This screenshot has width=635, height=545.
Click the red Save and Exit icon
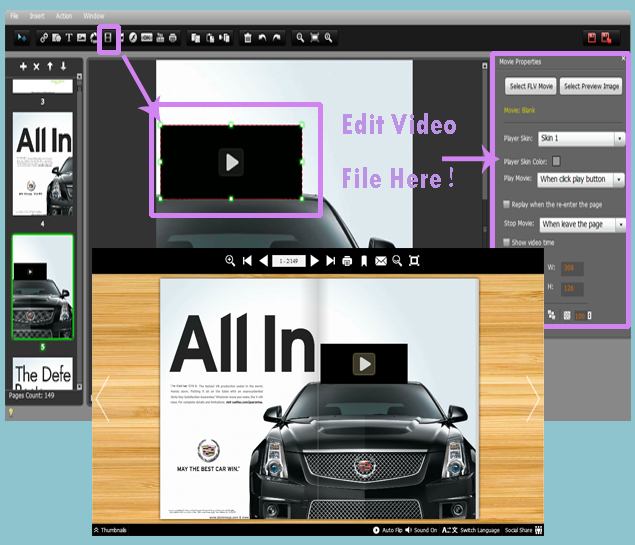coord(606,38)
